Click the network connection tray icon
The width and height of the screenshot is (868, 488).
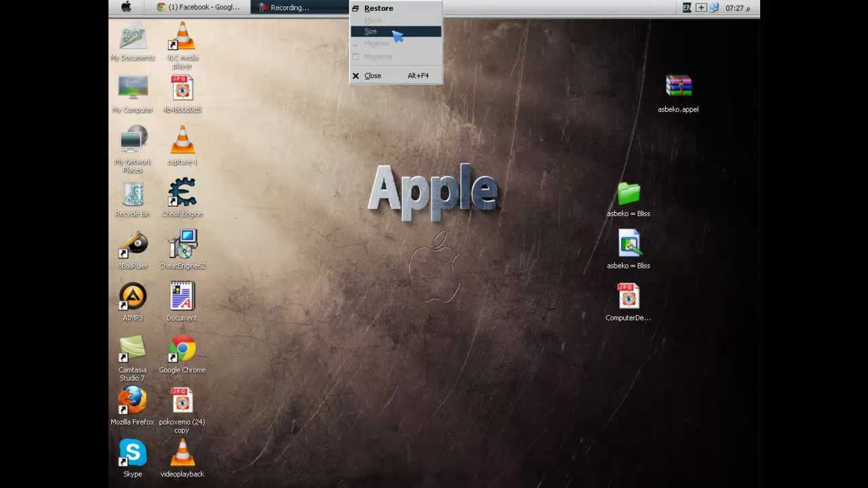click(714, 7)
